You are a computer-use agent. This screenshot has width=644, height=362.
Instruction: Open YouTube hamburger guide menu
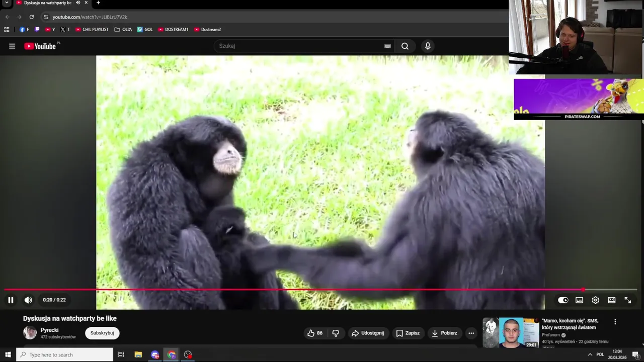12,46
